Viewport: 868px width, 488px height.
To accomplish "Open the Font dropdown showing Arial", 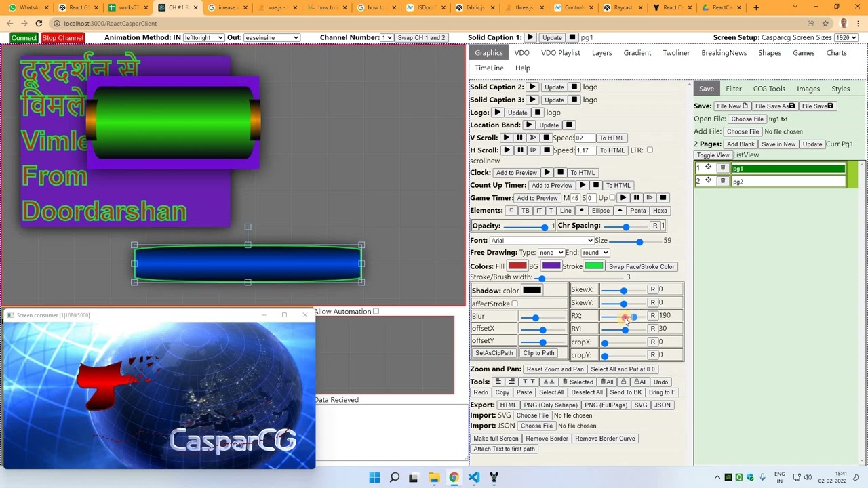I will coord(541,240).
